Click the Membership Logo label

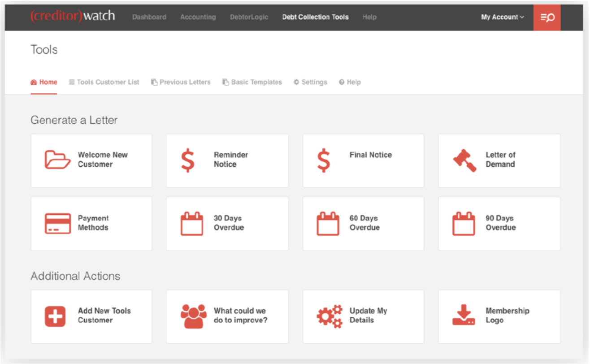click(507, 316)
